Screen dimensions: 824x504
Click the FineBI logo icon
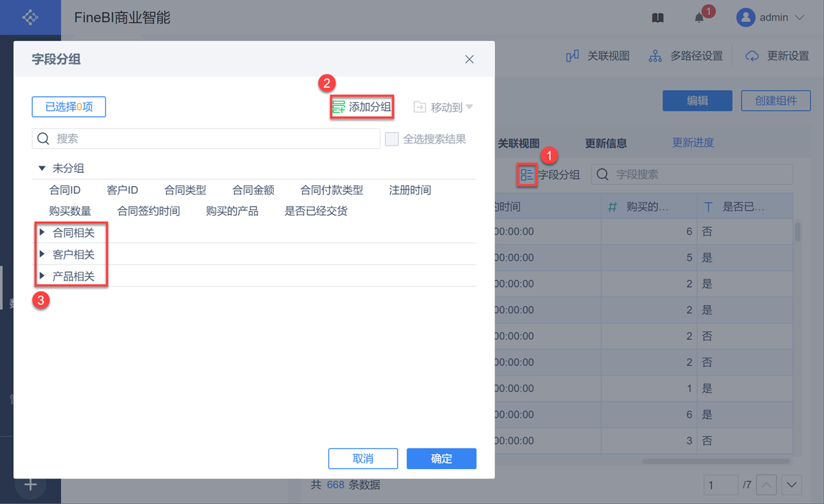pos(30,17)
